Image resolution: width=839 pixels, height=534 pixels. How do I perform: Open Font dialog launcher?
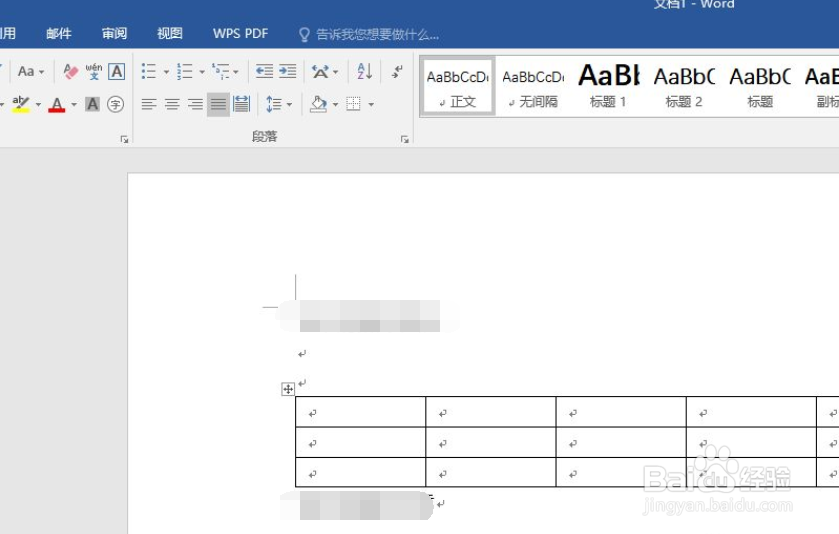(124, 139)
